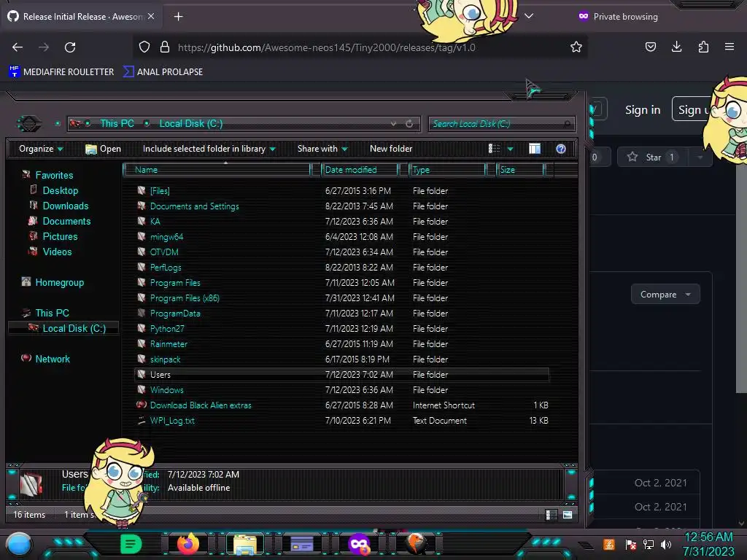The height and width of the screenshot is (560, 747).
Task: Sort by Date modified column
Action: pyautogui.click(x=360, y=169)
